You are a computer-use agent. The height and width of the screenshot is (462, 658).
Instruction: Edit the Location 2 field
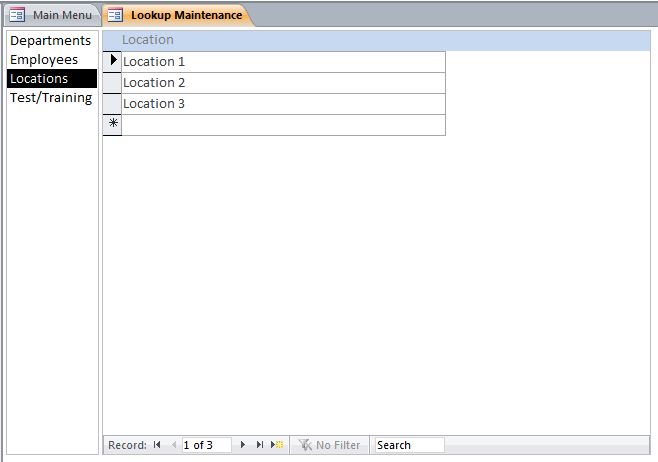click(283, 83)
